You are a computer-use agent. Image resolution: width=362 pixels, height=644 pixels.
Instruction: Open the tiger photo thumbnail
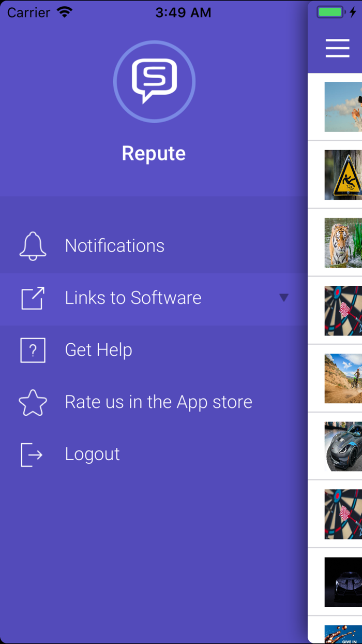343,243
